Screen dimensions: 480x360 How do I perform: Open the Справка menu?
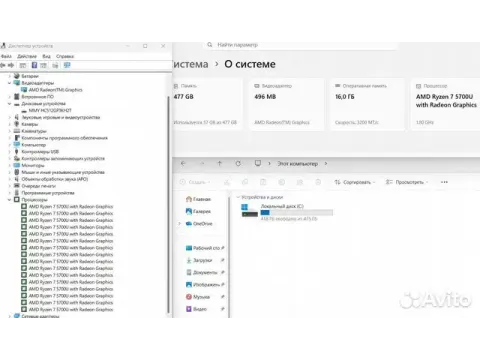(65, 56)
